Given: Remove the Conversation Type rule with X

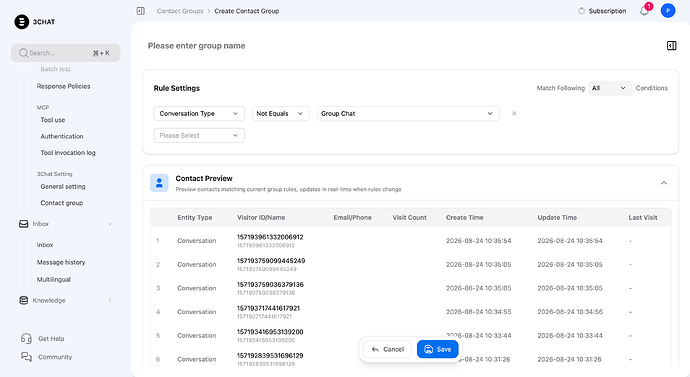Looking at the screenshot, I should (x=514, y=113).
